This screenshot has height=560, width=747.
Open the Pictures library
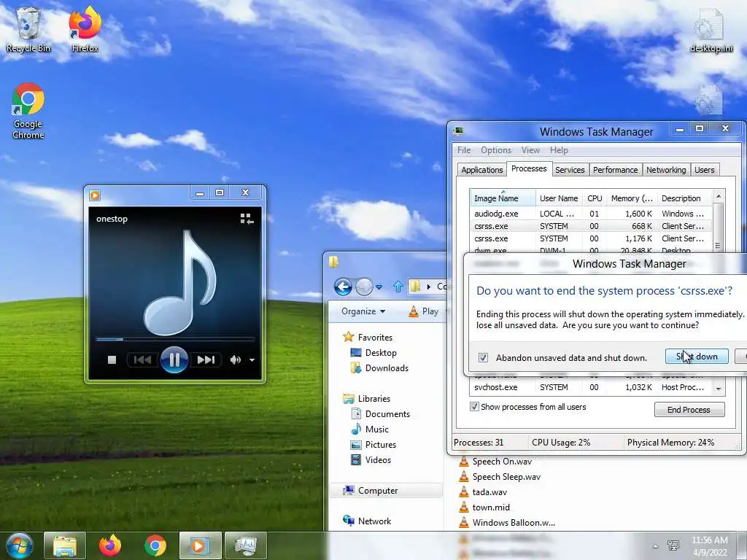coord(373,444)
